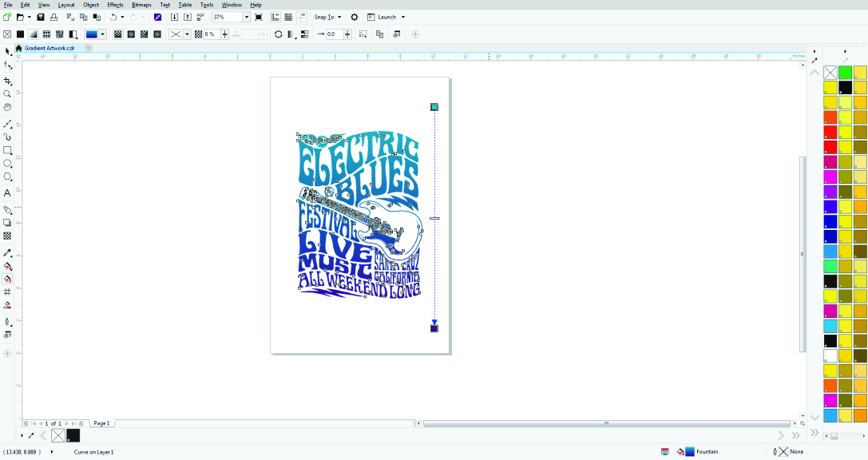The image size is (868, 460).
Task: Choose No fill in the property bar
Action: (7, 34)
